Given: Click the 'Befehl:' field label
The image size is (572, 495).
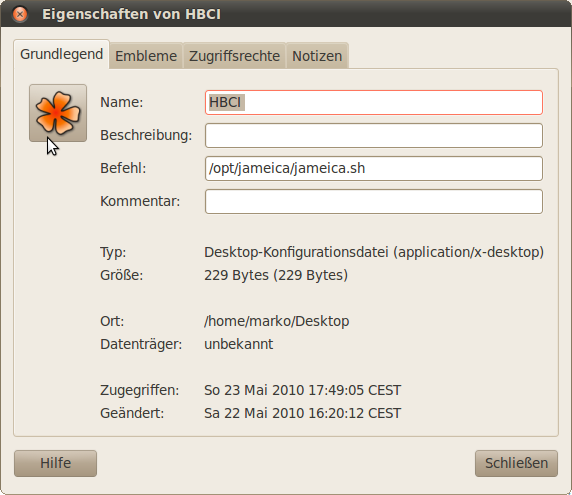Looking at the screenshot, I should coord(123,168).
